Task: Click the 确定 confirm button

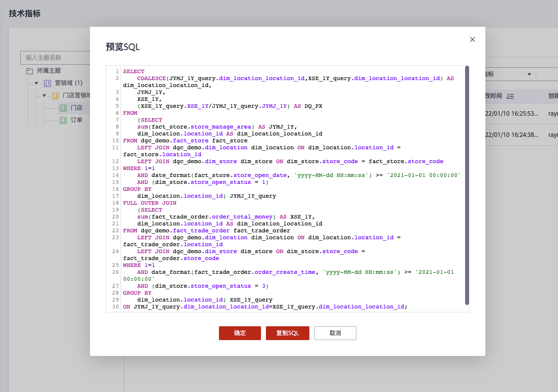Action: point(240,333)
